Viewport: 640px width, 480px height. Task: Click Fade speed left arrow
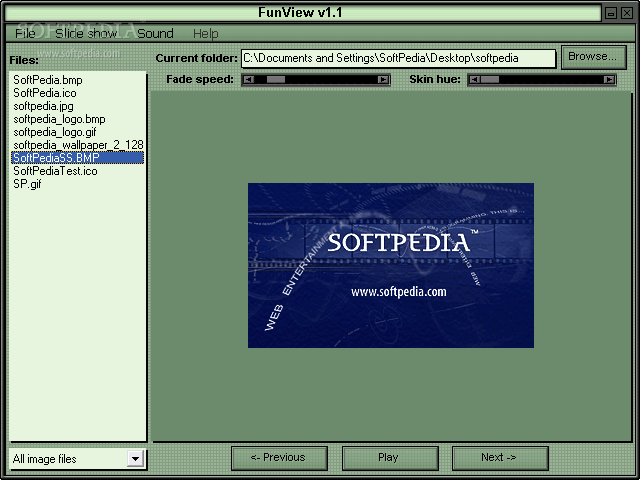click(249, 80)
